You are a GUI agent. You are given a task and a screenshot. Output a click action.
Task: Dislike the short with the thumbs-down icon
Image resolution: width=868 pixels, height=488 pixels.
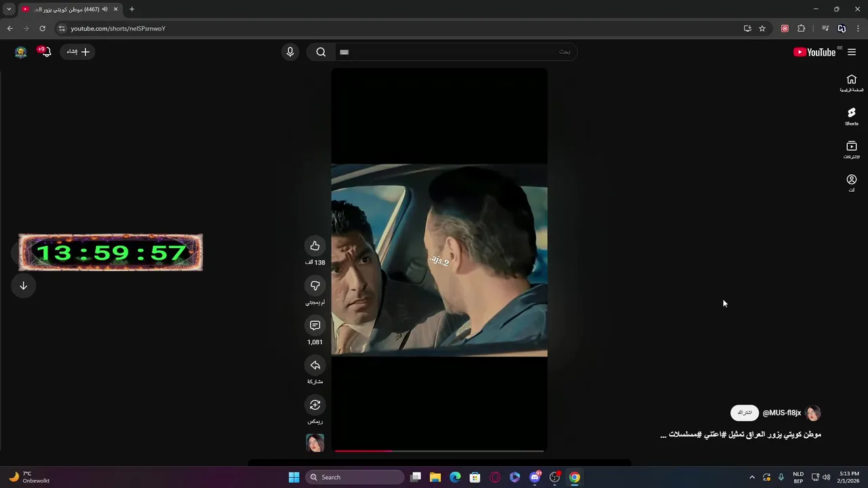[x=315, y=285]
